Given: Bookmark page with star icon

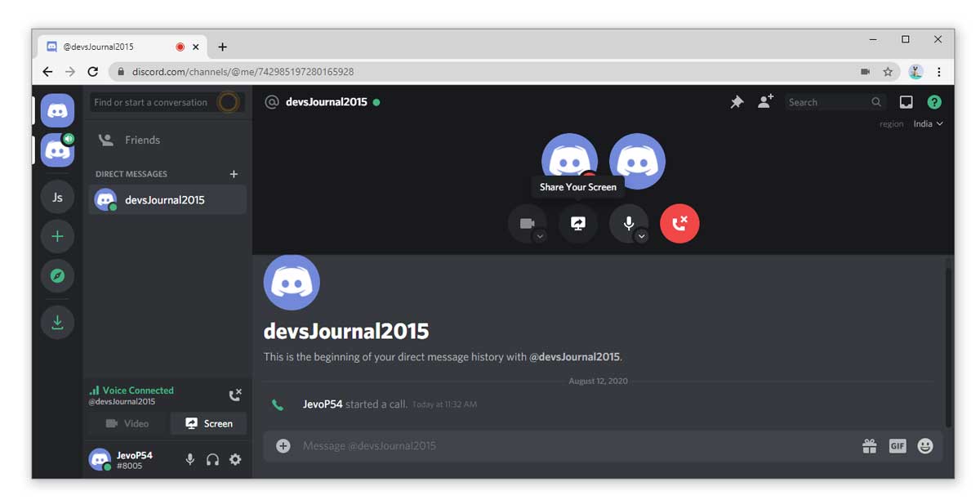Looking at the screenshot, I should [888, 72].
